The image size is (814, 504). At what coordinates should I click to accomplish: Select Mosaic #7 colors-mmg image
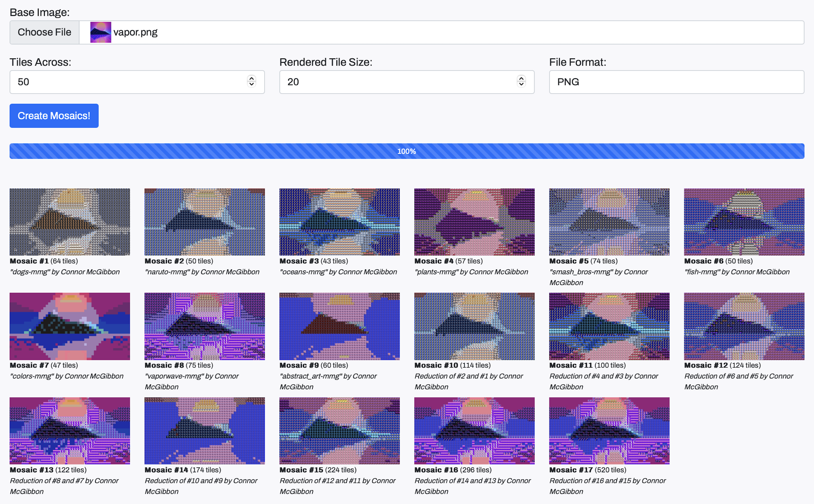(x=70, y=326)
